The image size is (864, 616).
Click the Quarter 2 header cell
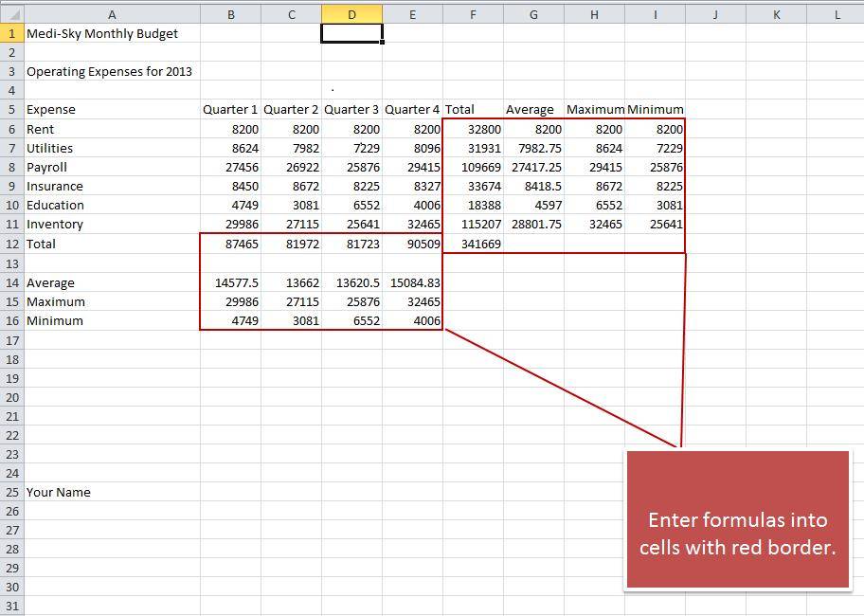pyautogui.click(x=291, y=110)
